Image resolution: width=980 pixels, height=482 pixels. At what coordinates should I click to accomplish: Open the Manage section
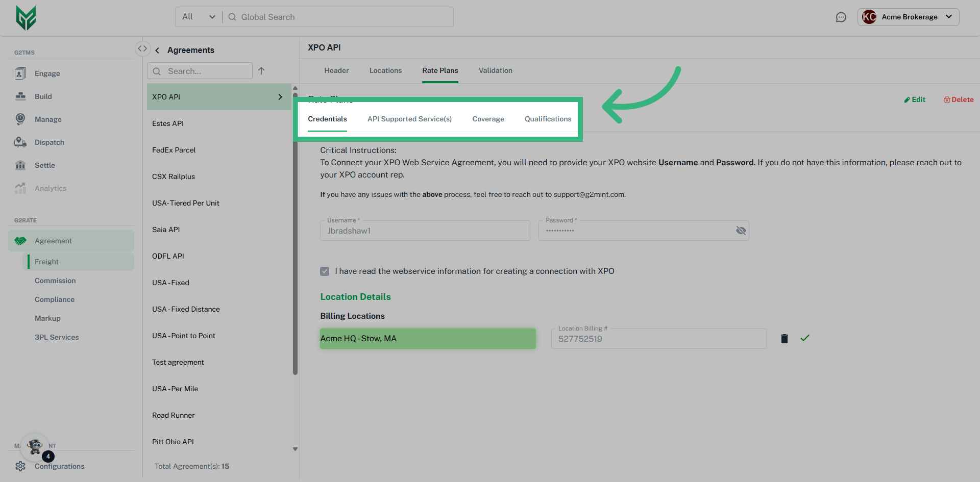[x=20, y=119]
